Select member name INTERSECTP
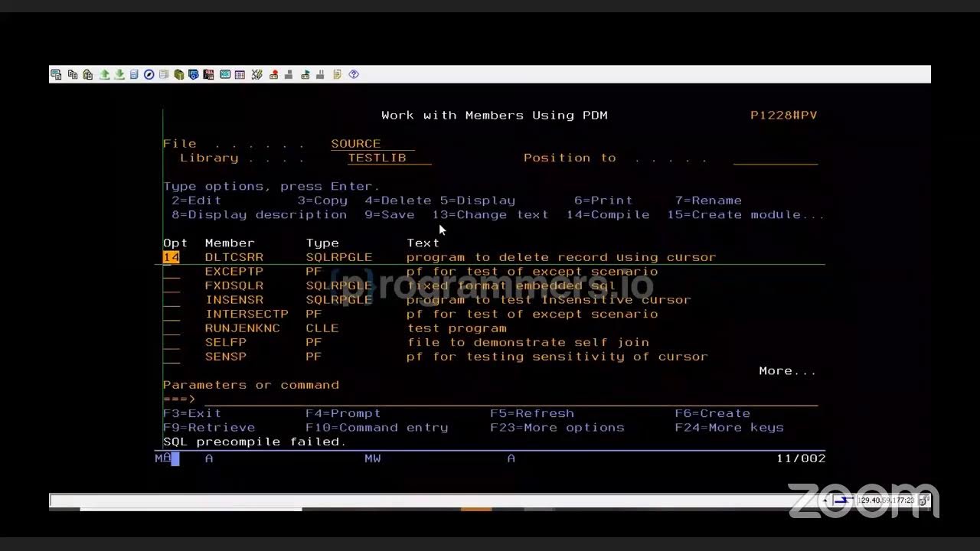980x551 pixels. [x=247, y=314]
